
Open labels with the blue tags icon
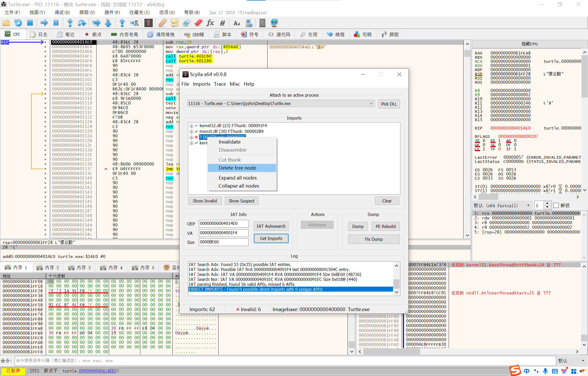click(186, 23)
